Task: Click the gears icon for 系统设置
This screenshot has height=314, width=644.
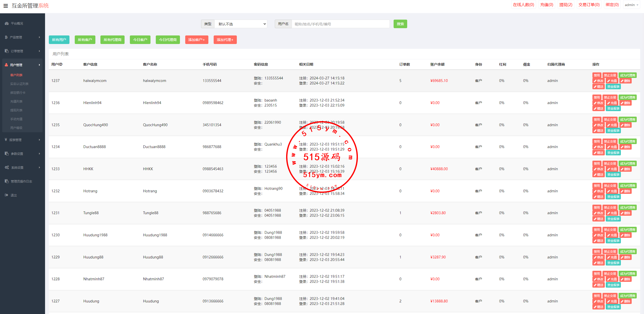Action: point(7,167)
